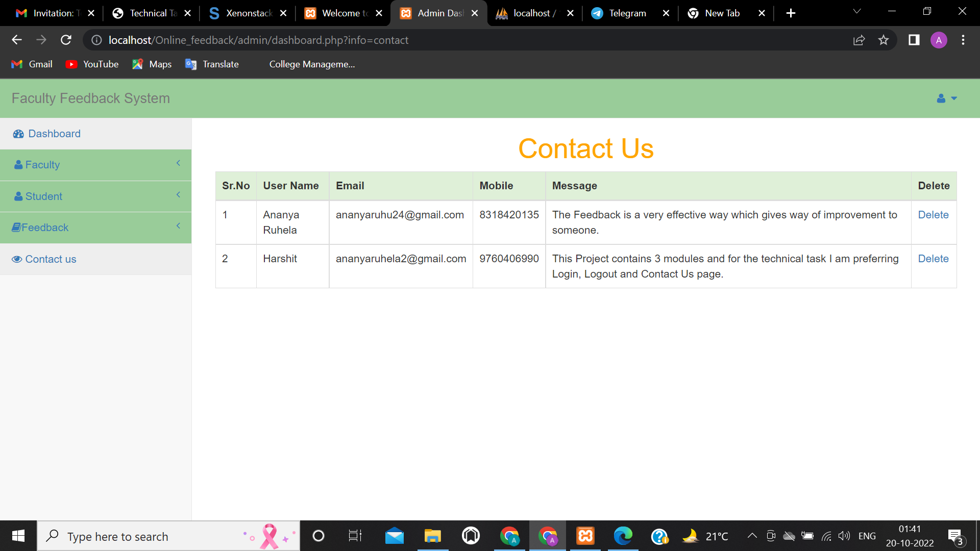Open the Student section via its person icon
This screenshot has width=980, height=551.
point(18,196)
